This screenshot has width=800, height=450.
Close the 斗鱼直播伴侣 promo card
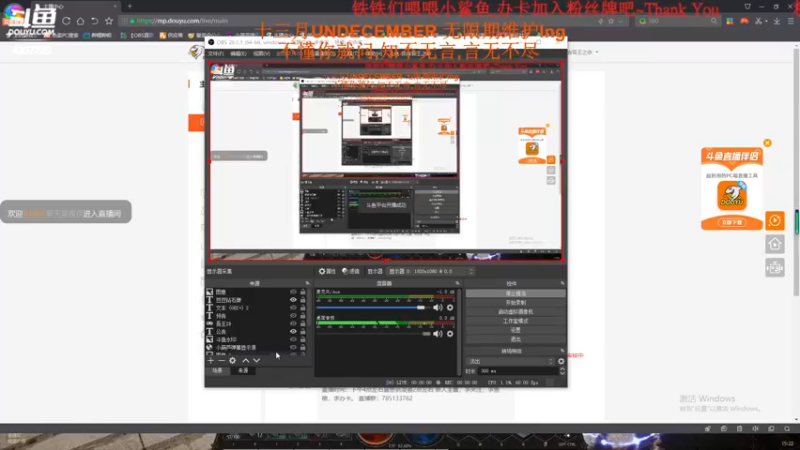coord(767,143)
